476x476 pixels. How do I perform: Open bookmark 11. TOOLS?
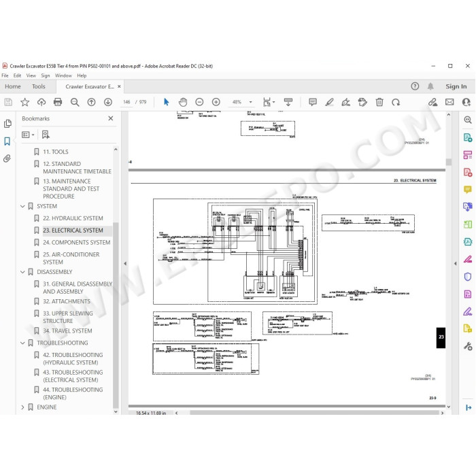(56, 152)
